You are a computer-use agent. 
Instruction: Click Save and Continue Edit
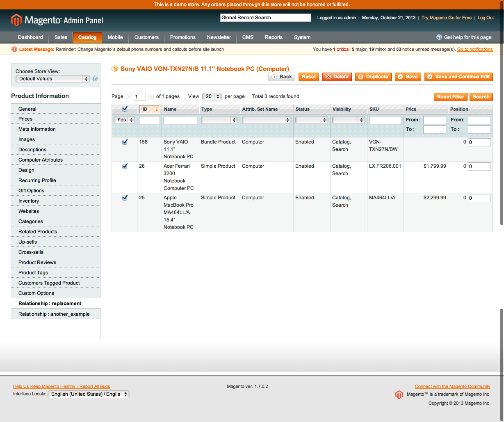458,77
